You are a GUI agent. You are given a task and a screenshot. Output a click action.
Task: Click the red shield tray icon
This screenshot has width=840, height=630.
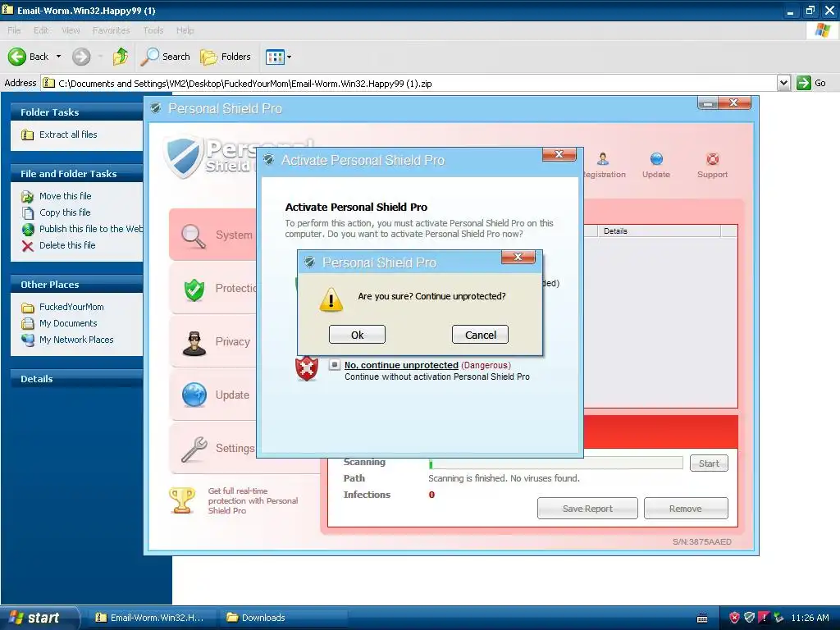734,618
